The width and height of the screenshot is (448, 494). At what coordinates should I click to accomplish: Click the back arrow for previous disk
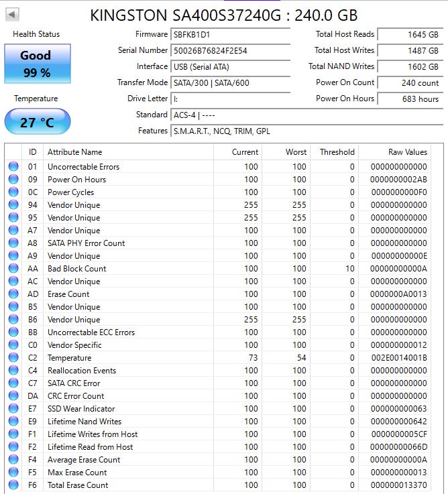[x=12, y=14]
